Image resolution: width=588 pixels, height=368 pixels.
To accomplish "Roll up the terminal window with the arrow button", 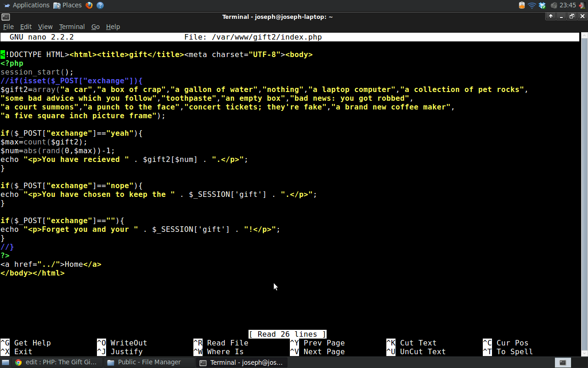I will 551,17.
